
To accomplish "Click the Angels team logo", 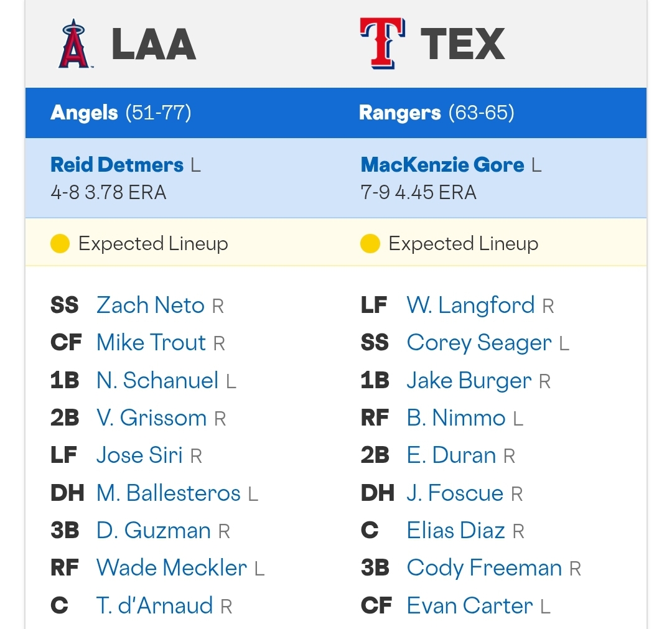I will click(75, 44).
